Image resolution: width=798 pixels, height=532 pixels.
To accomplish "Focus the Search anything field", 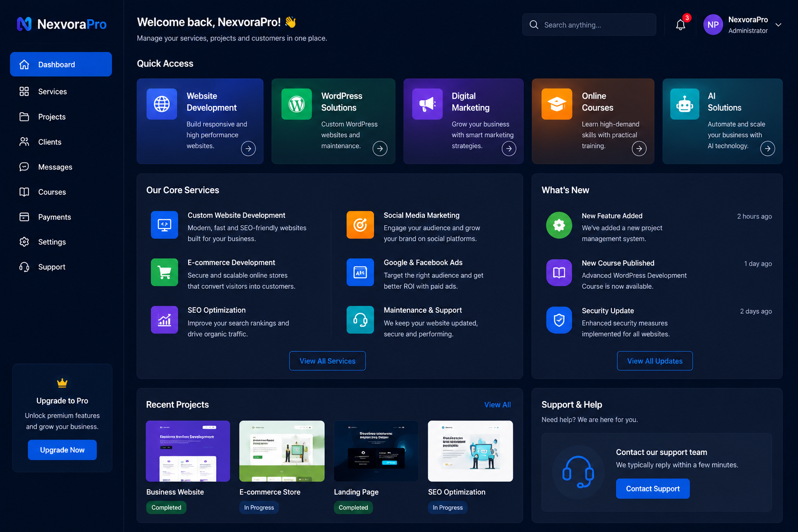I will (x=589, y=25).
